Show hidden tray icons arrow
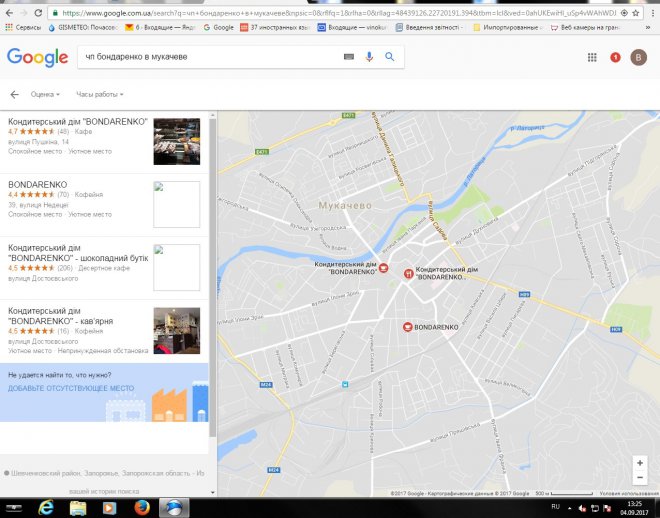This screenshot has width=660, height=518. click(570, 508)
